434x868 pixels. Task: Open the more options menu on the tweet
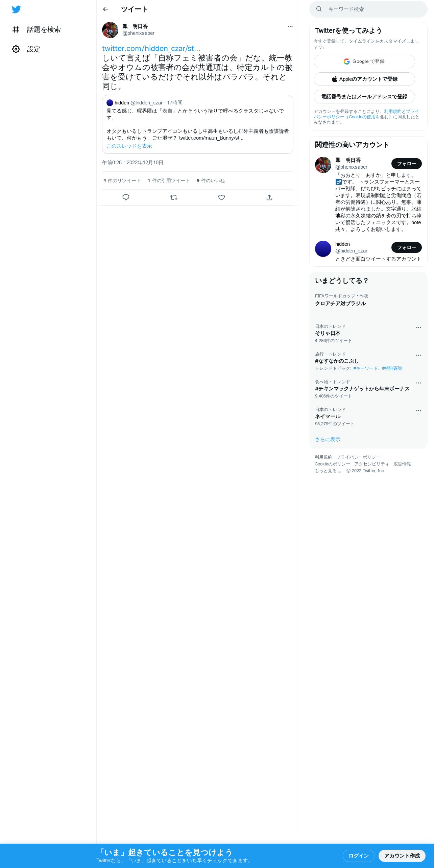[290, 26]
